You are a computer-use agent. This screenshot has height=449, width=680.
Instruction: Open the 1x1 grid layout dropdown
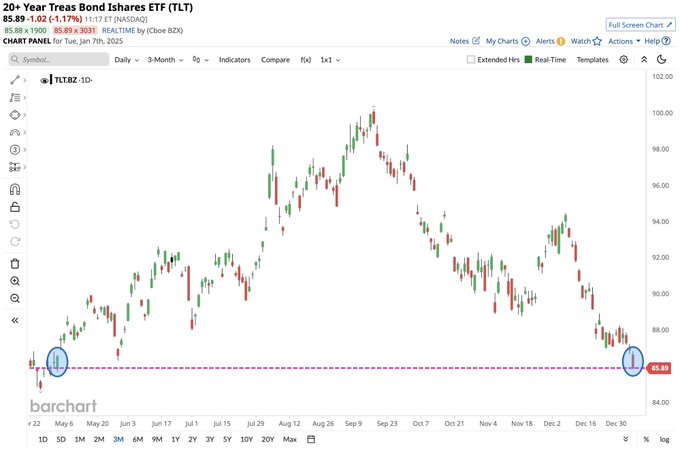coord(330,60)
